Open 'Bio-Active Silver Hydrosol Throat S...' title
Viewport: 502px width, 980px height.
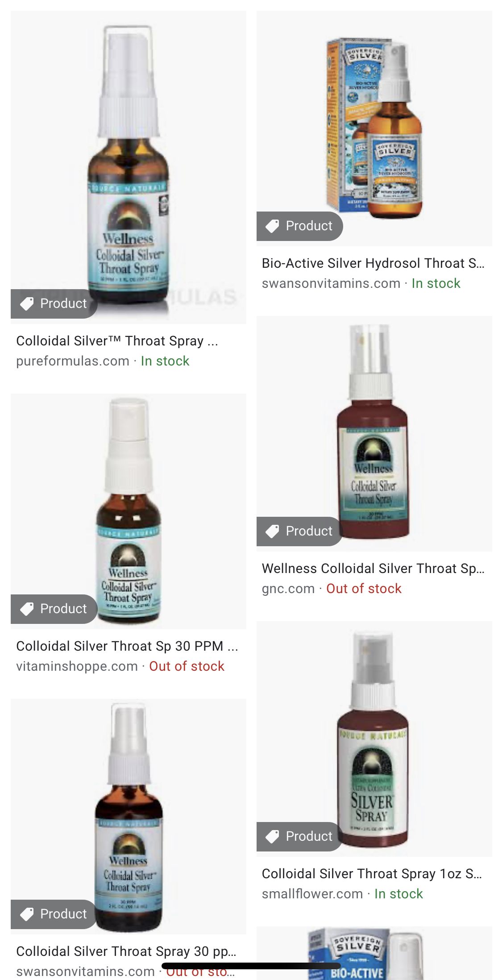[373, 263]
